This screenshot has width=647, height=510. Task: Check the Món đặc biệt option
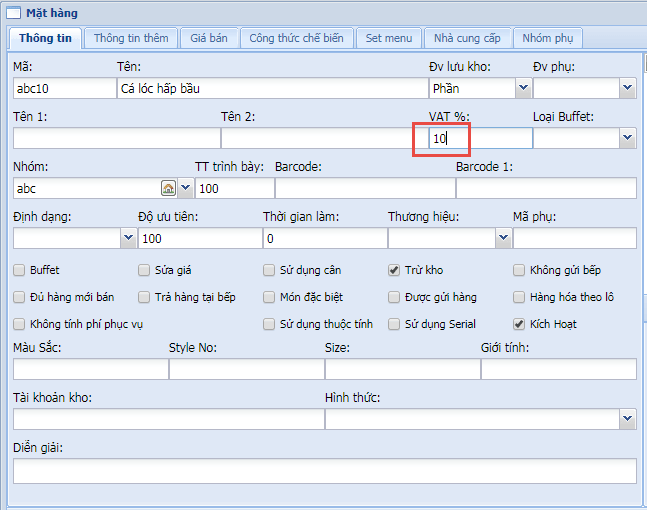[x=269, y=297]
